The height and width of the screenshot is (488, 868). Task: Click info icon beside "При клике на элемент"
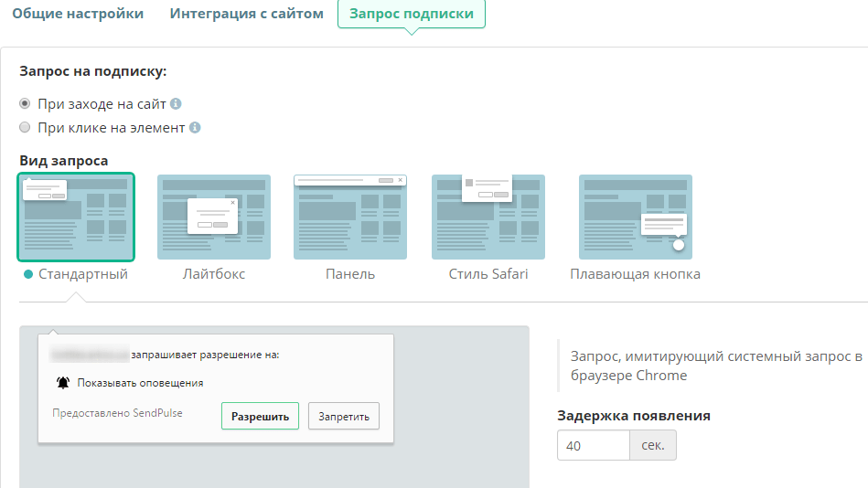tap(195, 128)
